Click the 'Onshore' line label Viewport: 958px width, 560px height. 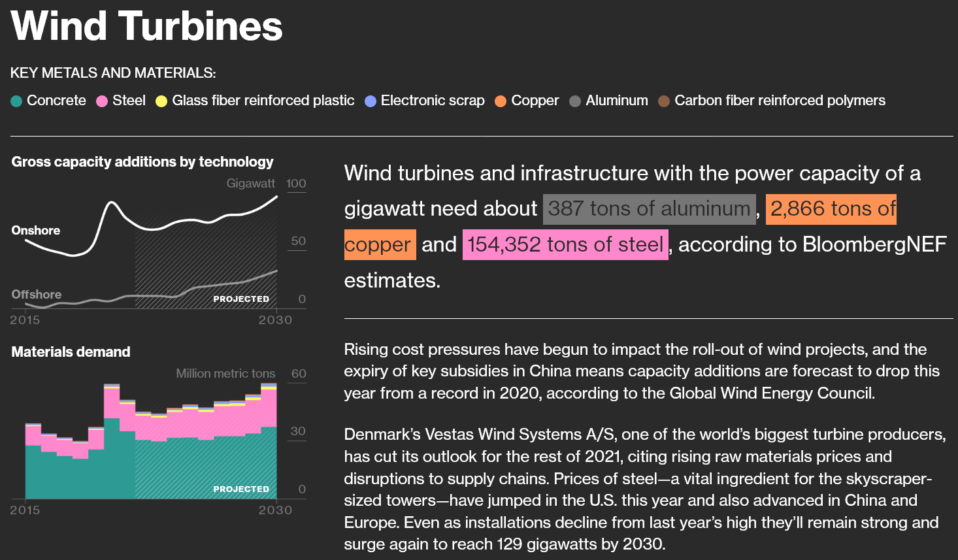[x=36, y=231]
